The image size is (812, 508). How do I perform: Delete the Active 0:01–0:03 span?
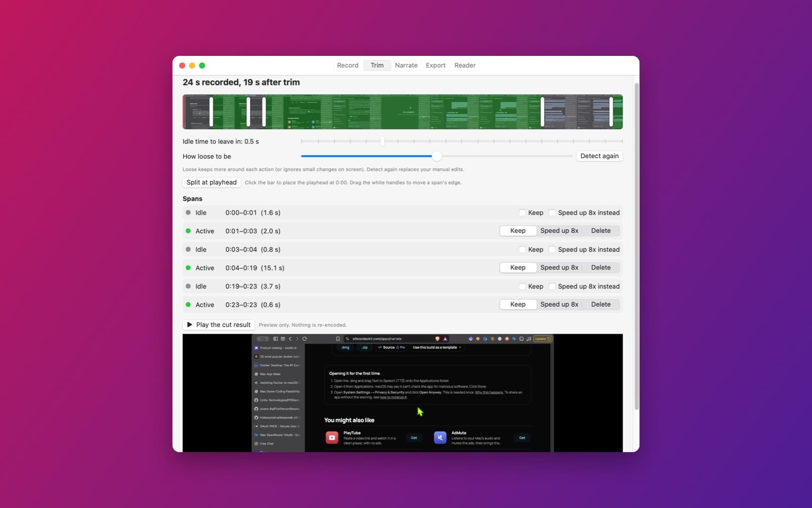601,231
